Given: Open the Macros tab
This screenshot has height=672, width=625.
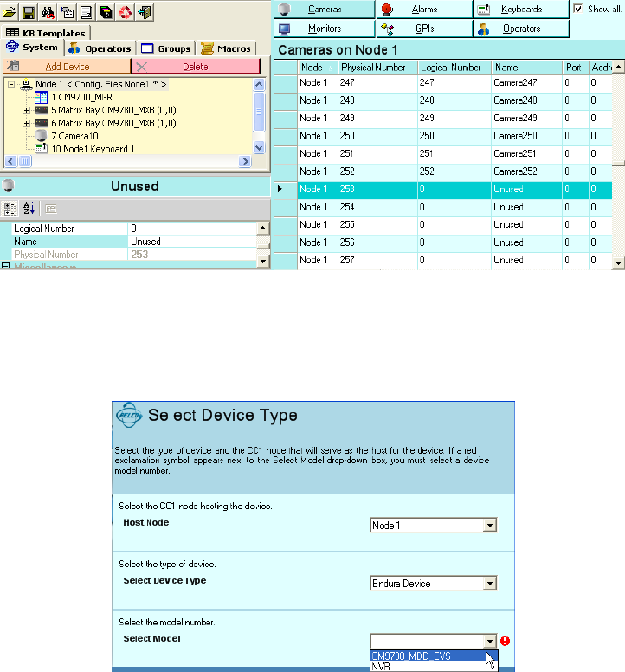Looking at the screenshot, I should point(225,48).
